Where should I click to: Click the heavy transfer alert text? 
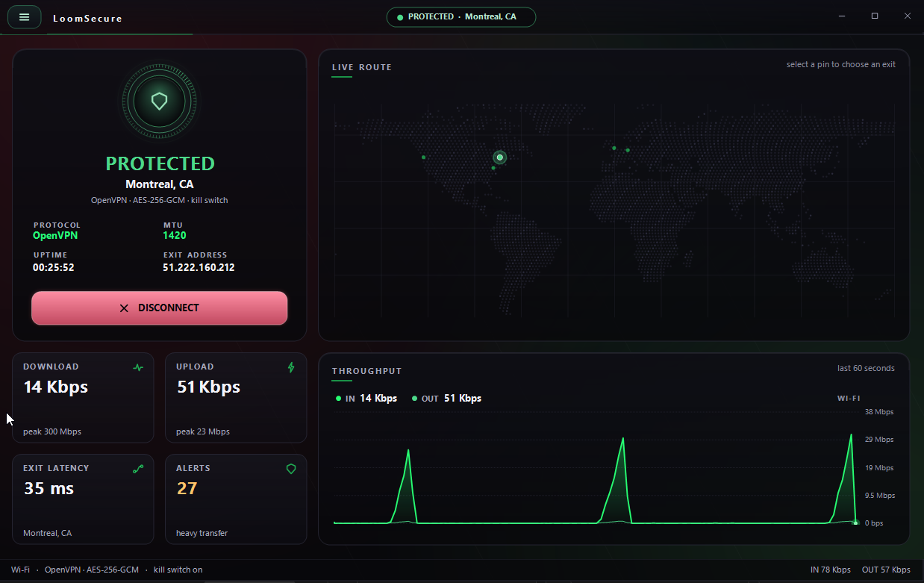coord(202,533)
